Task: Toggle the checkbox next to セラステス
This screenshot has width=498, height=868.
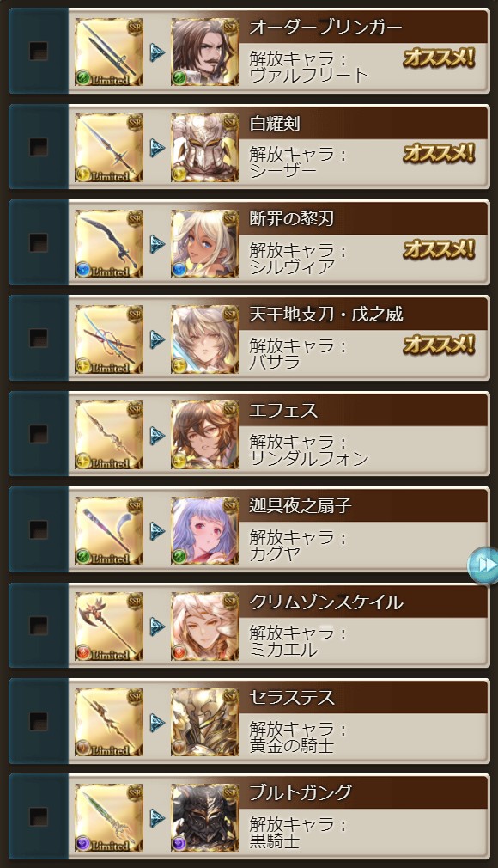Action: point(38,722)
